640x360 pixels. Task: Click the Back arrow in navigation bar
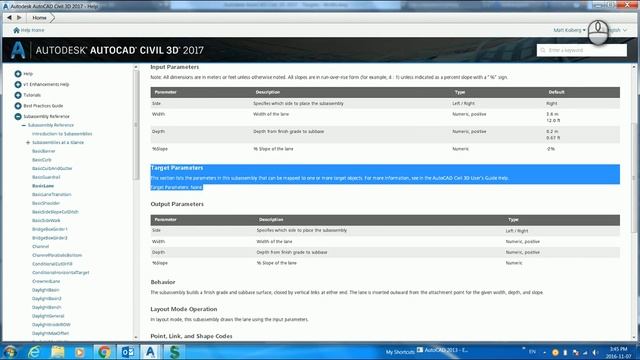click(x=9, y=18)
